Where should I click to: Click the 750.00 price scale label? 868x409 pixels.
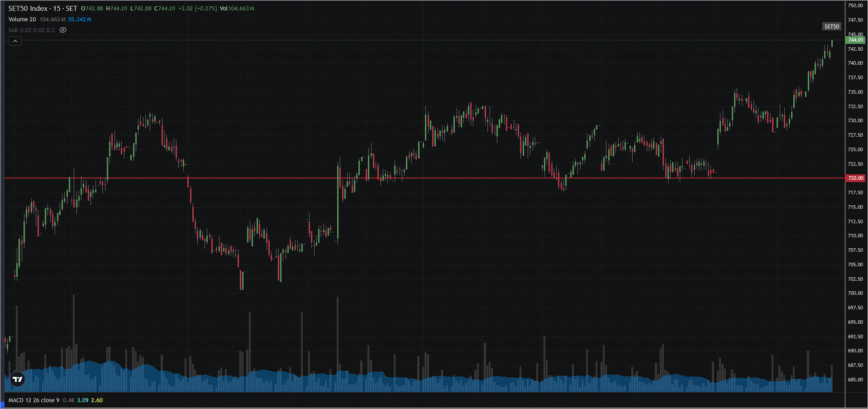(855, 6)
